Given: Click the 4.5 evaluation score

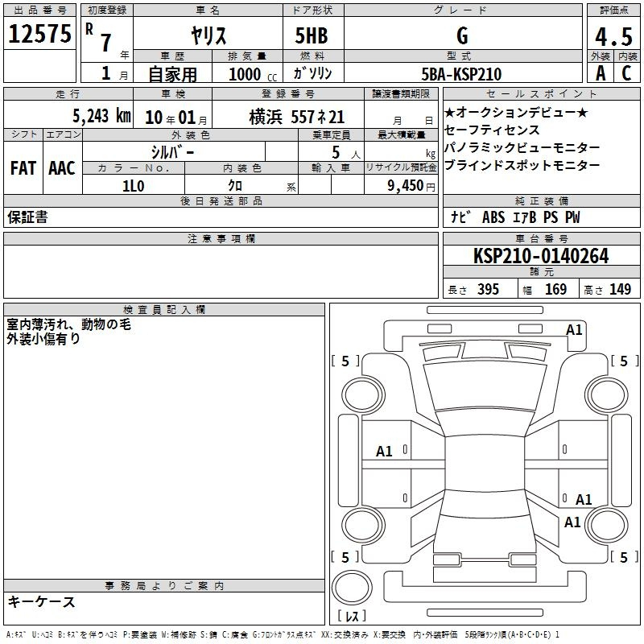Looking at the screenshot, I should 613,36.
